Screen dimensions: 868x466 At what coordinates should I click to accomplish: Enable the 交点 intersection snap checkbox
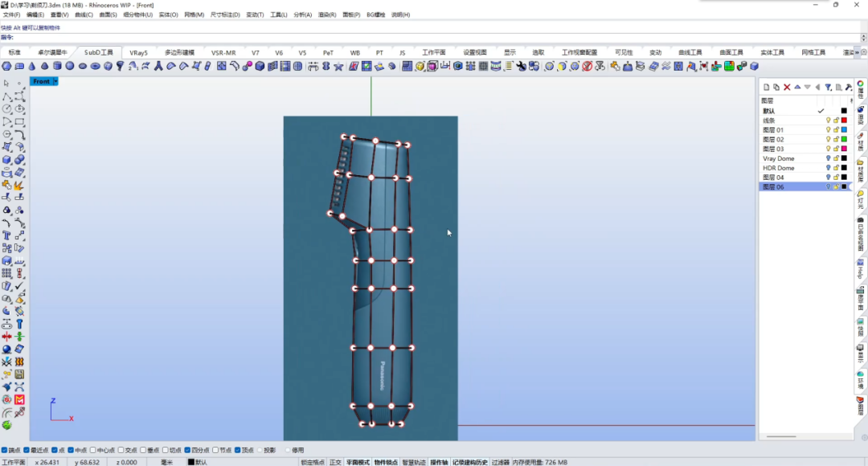pos(121,451)
